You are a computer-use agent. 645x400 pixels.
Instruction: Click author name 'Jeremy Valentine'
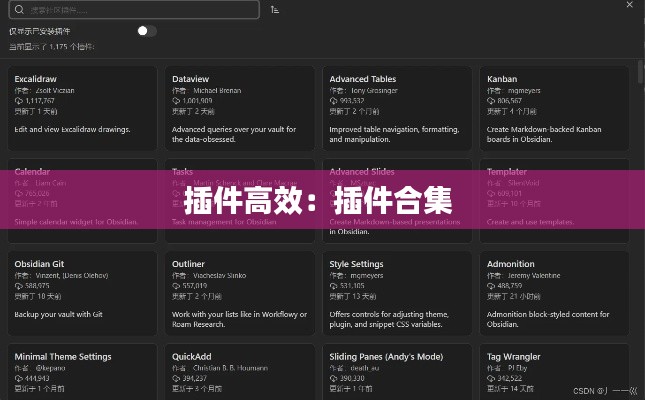534,276
